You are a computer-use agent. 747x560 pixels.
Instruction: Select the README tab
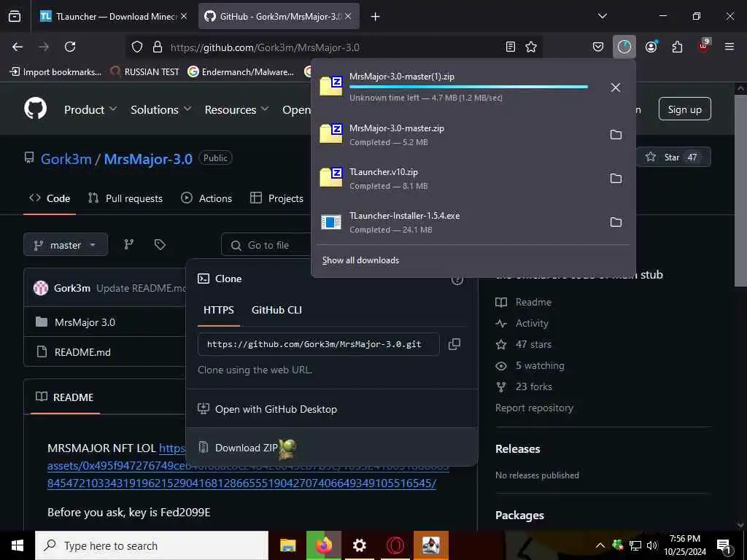[x=65, y=397]
